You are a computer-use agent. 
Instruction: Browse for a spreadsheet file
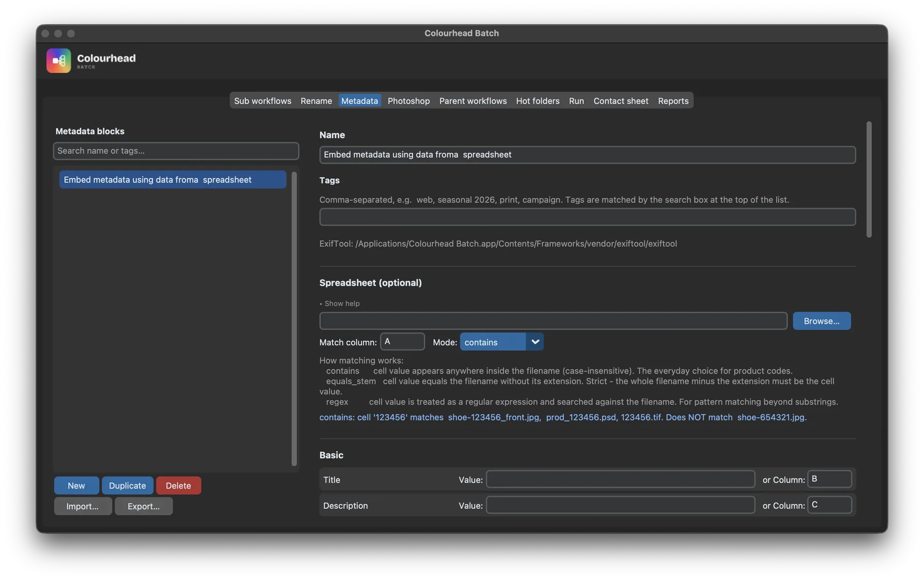coord(821,321)
